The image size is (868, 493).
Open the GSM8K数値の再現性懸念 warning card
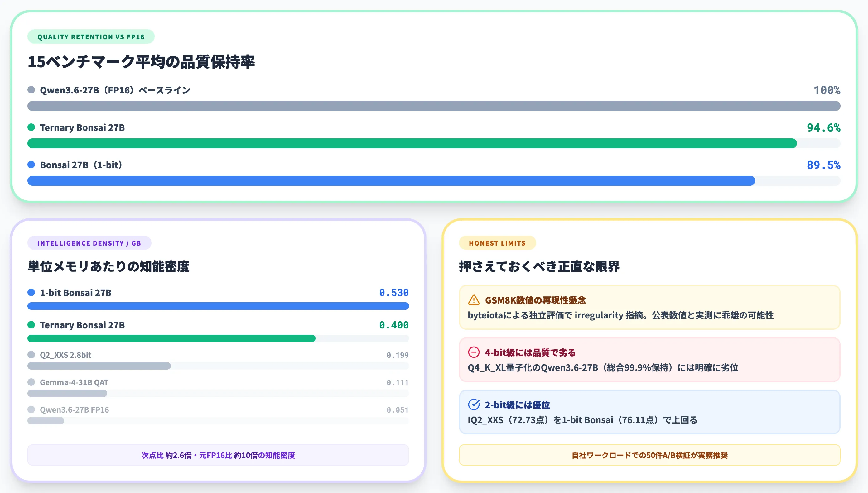[x=649, y=308]
